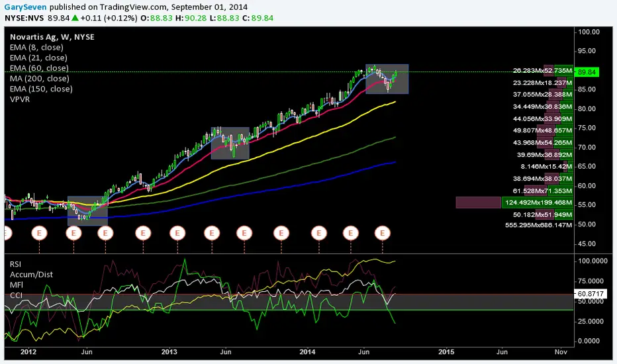Click the H:90.28 high value in header

click(191, 18)
